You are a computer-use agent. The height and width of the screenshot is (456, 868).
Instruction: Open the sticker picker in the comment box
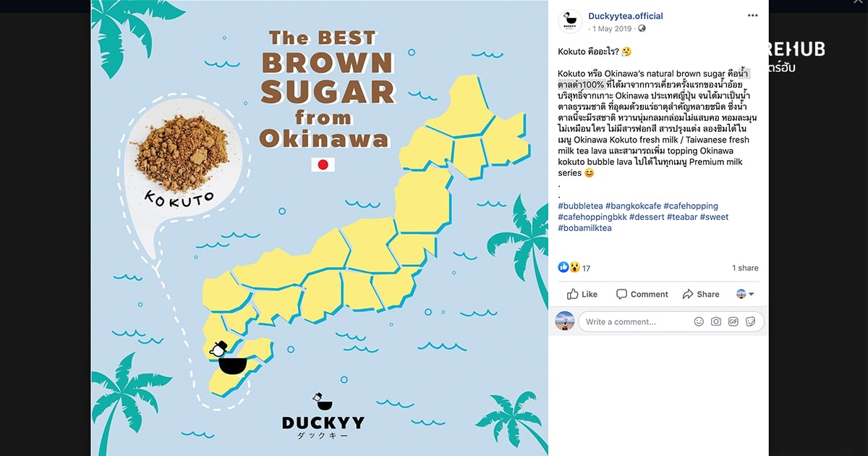tap(751, 321)
